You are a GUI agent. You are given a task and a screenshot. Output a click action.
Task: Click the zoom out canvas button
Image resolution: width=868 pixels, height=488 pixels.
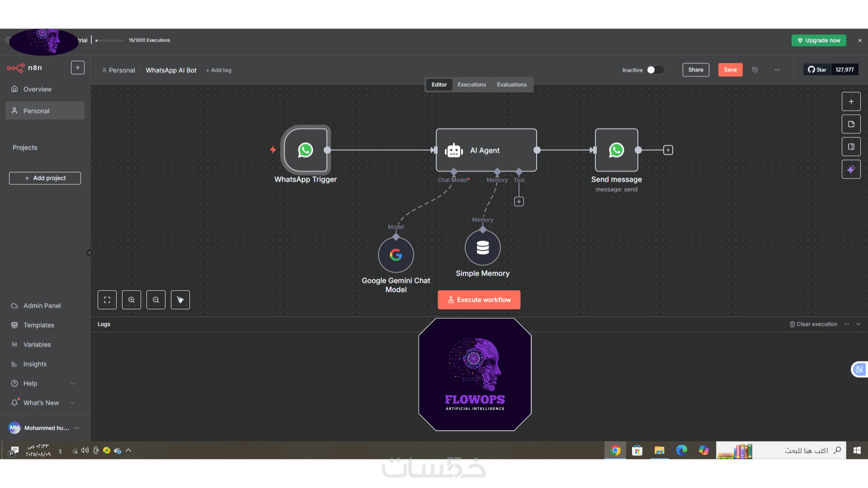pos(156,300)
